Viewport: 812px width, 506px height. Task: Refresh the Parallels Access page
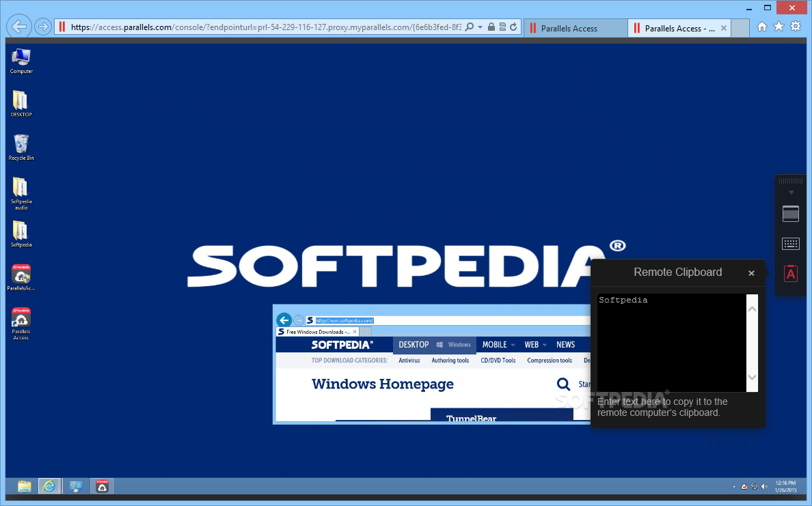513,27
